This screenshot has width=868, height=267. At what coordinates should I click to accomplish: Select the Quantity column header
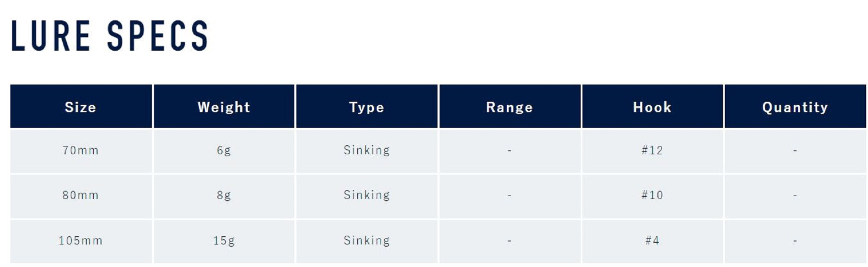click(795, 107)
